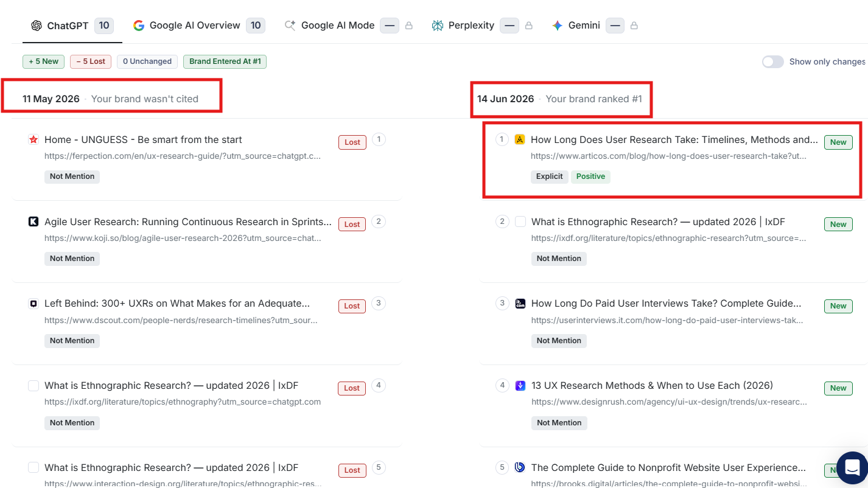Click the dscout favicon
The height and width of the screenshot is (488, 868).
click(33, 304)
